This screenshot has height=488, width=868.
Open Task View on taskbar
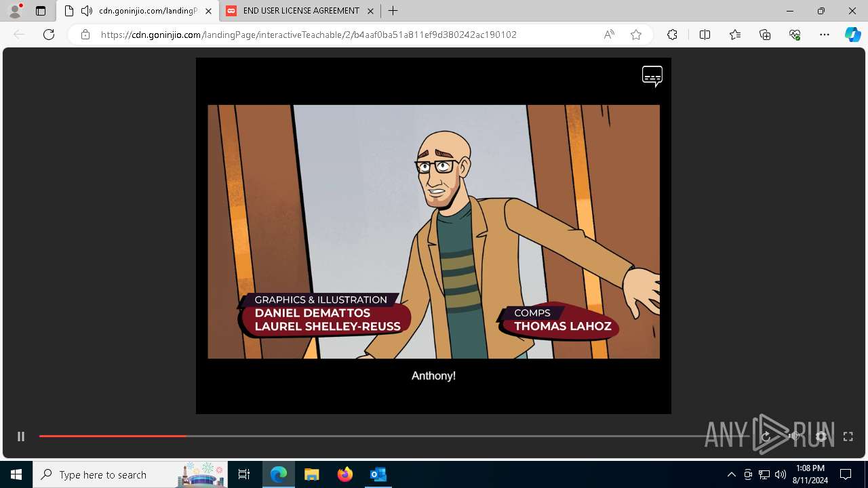pos(244,474)
